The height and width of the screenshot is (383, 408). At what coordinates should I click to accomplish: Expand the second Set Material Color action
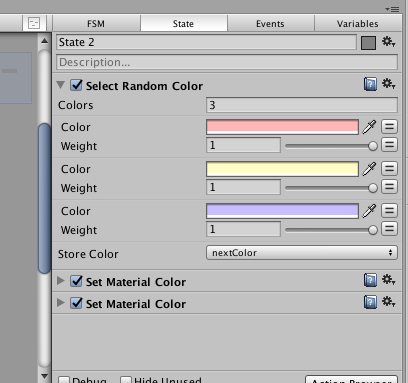(x=61, y=303)
